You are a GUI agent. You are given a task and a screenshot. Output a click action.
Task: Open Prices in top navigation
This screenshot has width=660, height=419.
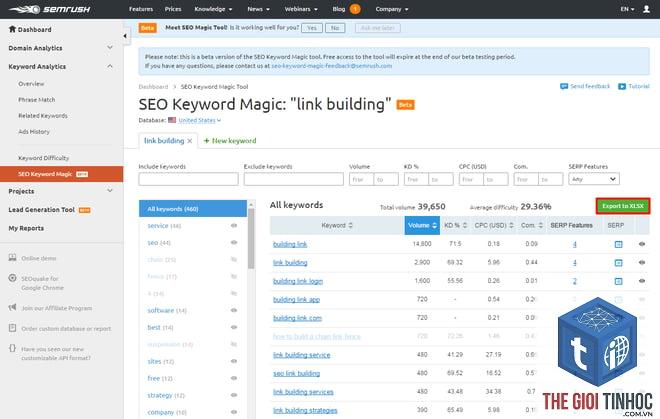(173, 9)
